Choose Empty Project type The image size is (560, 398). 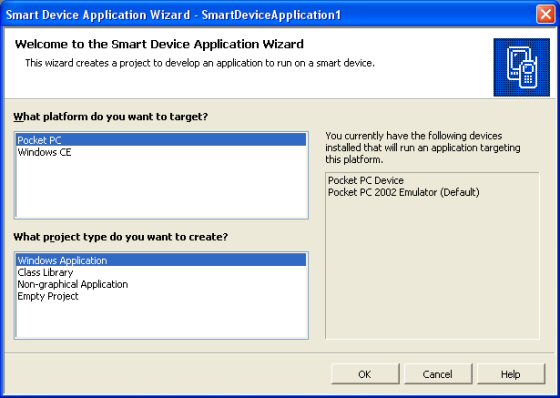click(161, 296)
